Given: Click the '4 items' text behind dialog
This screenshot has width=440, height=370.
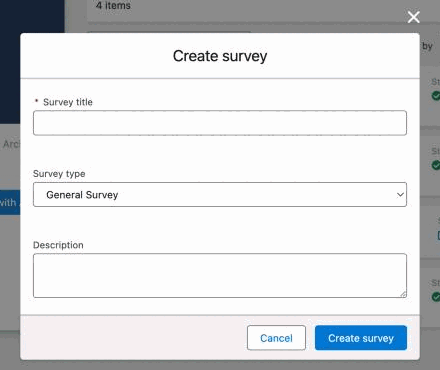Looking at the screenshot, I should 113,5.
